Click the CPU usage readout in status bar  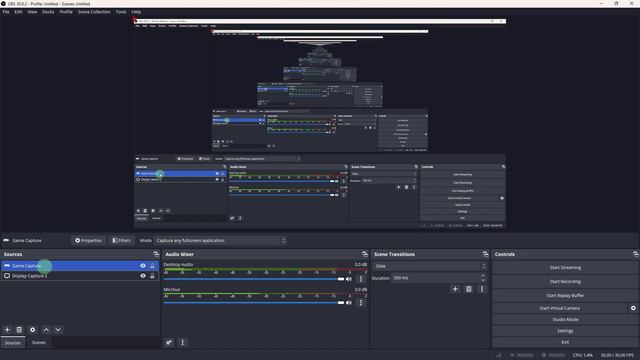582,355
